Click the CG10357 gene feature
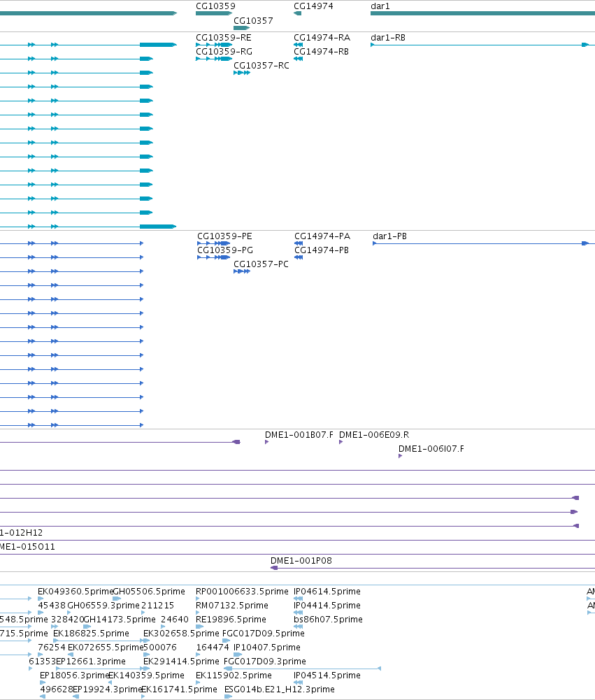This screenshot has height=700, width=595. (x=241, y=28)
